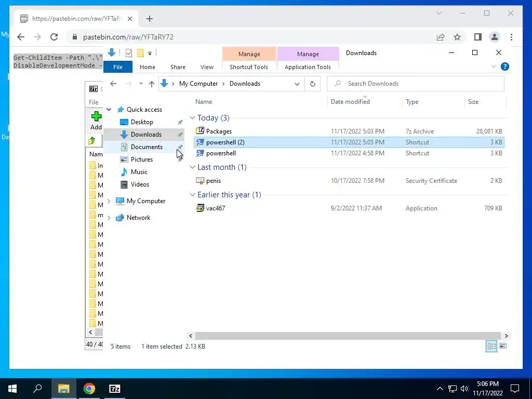Open 7-Zip from the taskbar

[x=115, y=389]
